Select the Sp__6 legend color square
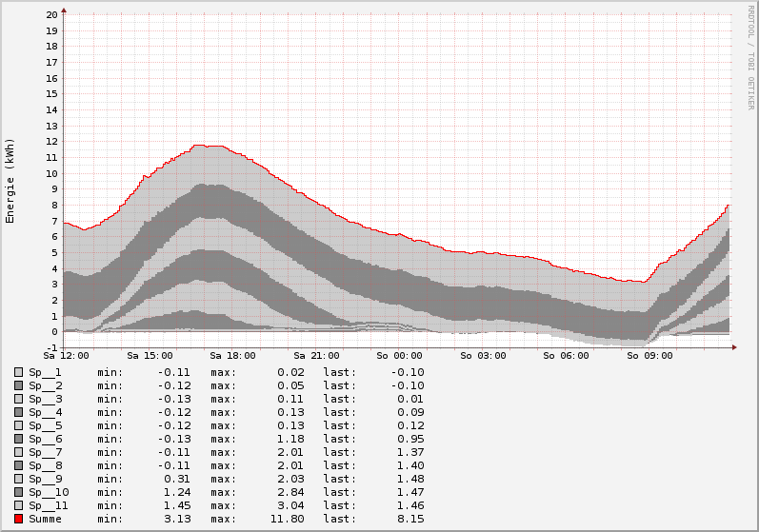Viewport: 759px width, 532px height. (x=18, y=439)
